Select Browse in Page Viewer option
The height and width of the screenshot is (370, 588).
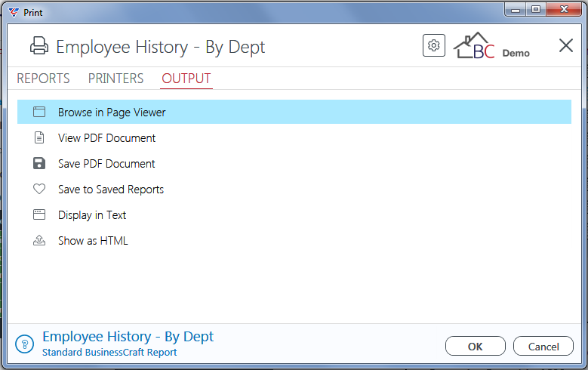[x=294, y=112]
